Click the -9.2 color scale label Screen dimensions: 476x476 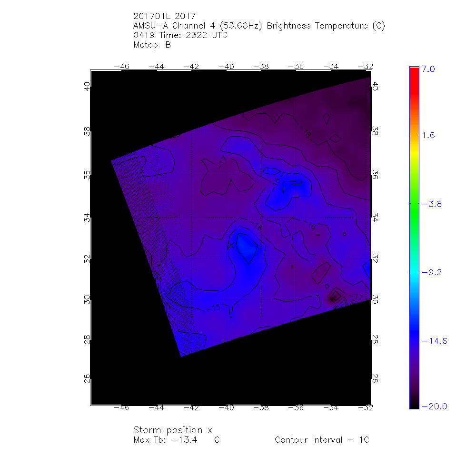(432, 272)
